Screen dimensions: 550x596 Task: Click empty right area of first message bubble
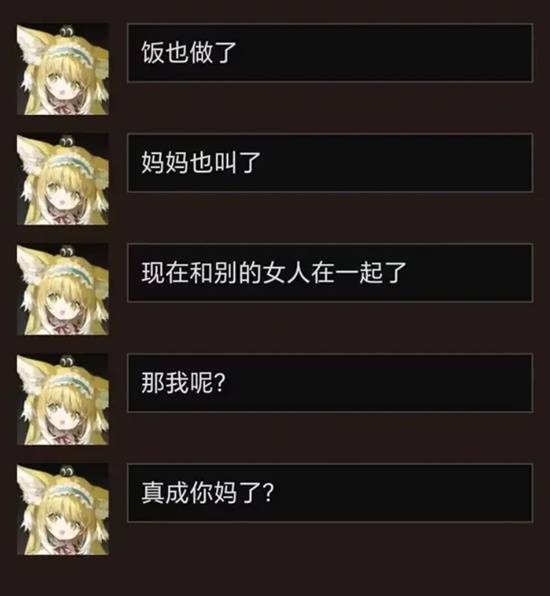(x=384, y=52)
